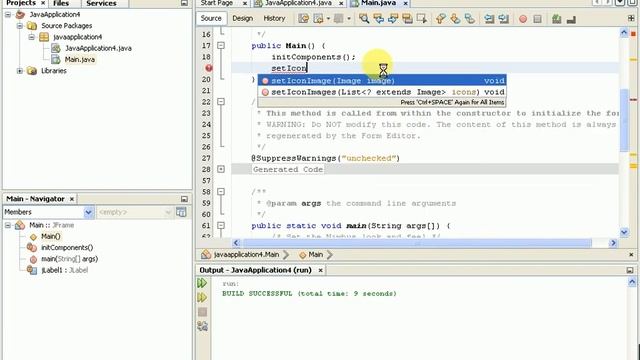640x360 pixels.
Task: Collapse Main :: JFrame in Navigator
Action: pos(8,225)
